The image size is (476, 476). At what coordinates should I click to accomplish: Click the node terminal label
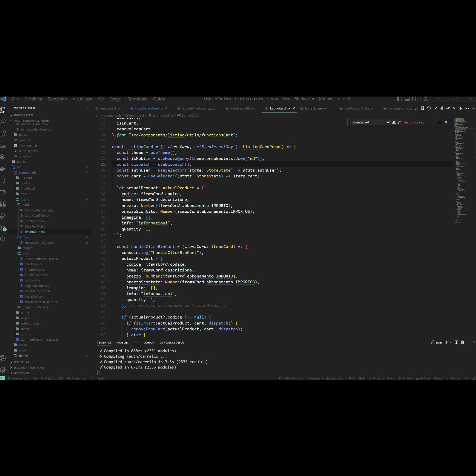(437, 343)
